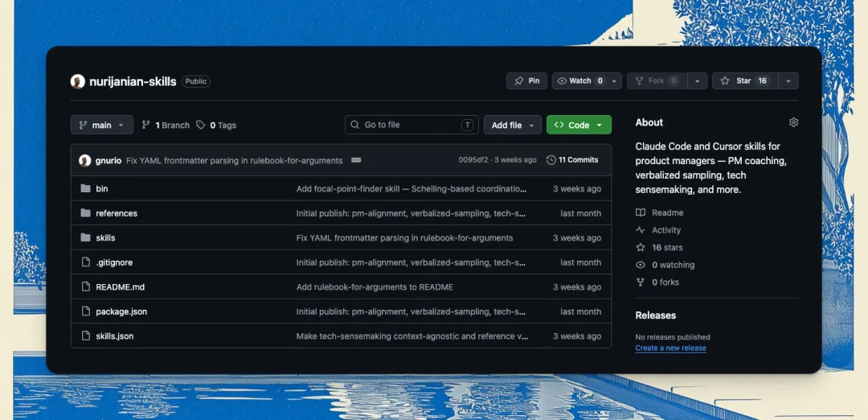Image resolution: width=868 pixels, height=420 pixels.
Task: Click the Releases heading link
Action: (x=656, y=315)
